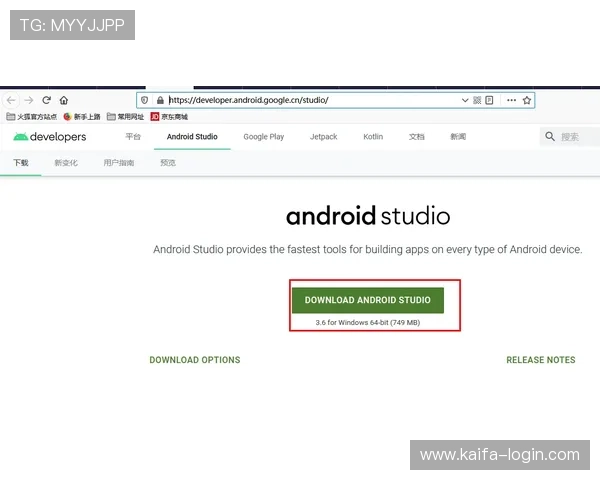Open the DOWNLOAD OPTIONS link
Screen dimensions: 600x480
click(x=195, y=360)
